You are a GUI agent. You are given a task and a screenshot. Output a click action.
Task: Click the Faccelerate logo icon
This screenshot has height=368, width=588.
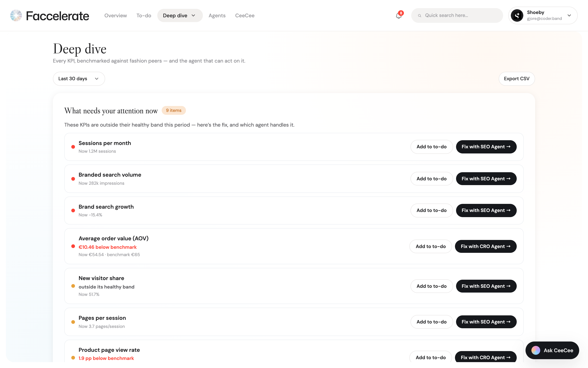click(x=16, y=16)
